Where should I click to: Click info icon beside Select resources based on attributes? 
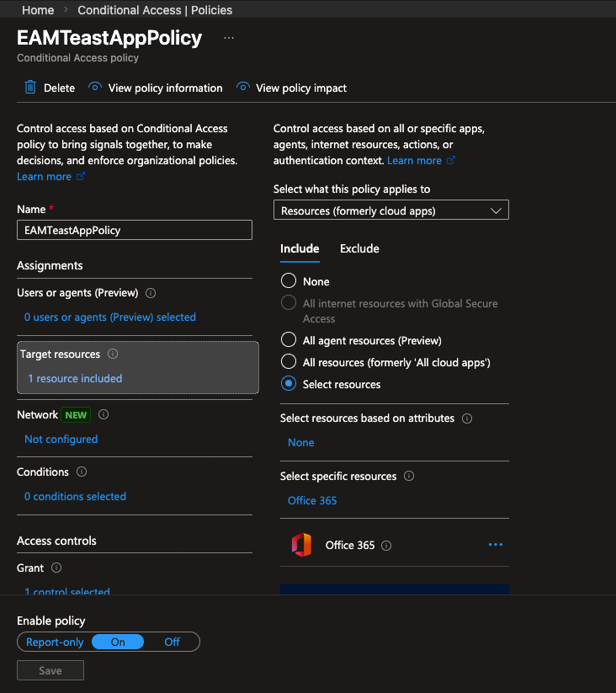(467, 418)
